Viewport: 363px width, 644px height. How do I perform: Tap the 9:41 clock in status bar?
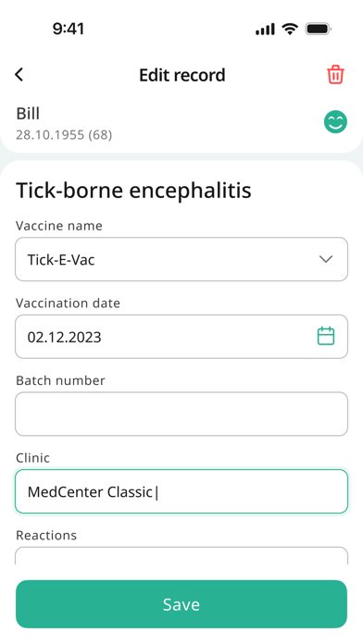coord(69,29)
